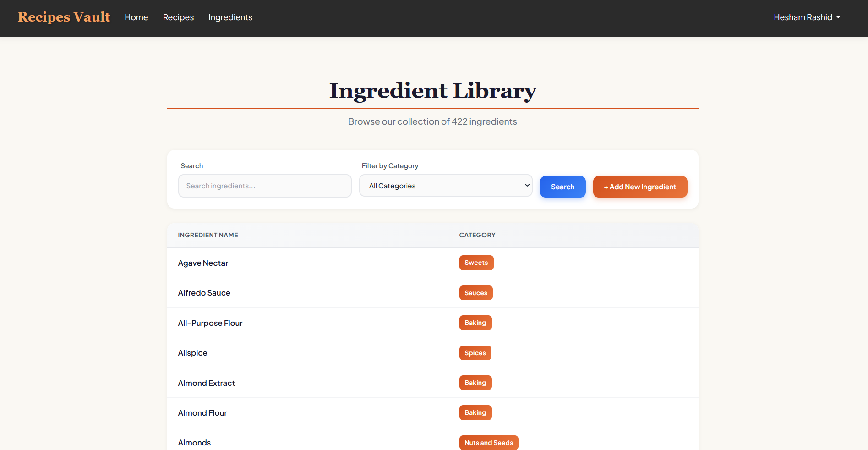
Task: Select the Almond Flour row
Action: pos(202,413)
